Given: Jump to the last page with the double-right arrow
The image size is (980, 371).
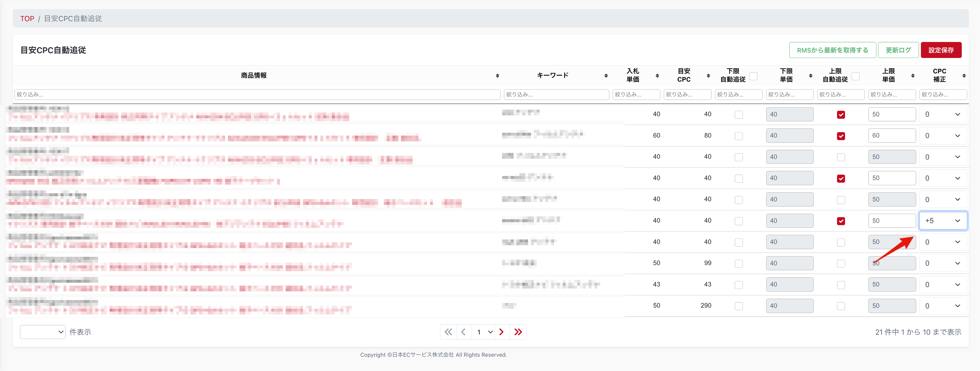Looking at the screenshot, I should coord(518,332).
